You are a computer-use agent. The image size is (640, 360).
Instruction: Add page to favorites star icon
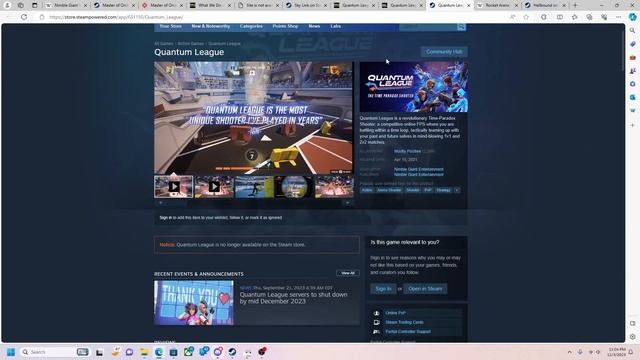click(x=526, y=17)
